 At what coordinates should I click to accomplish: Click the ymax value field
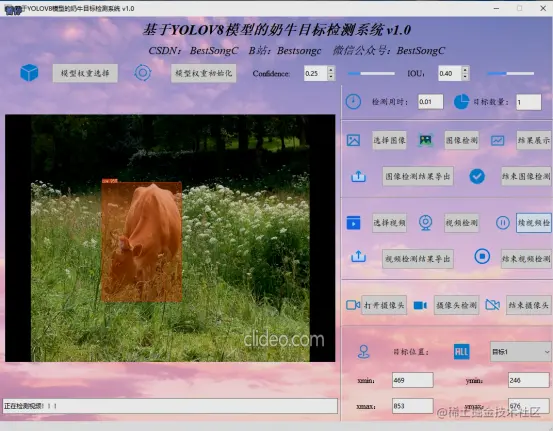pos(529,406)
